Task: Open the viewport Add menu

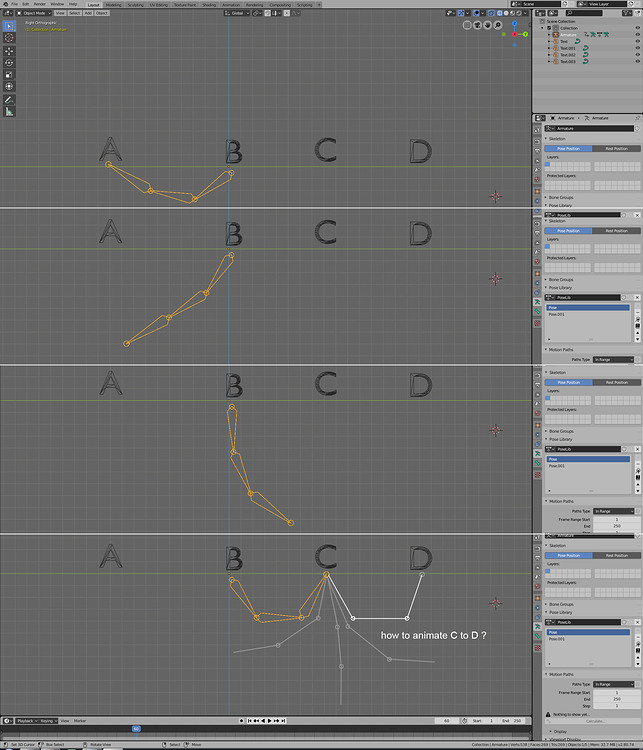Action: [x=88, y=13]
